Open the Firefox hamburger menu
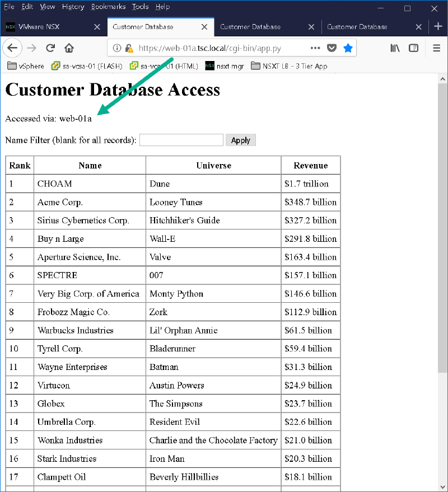 tap(436, 48)
